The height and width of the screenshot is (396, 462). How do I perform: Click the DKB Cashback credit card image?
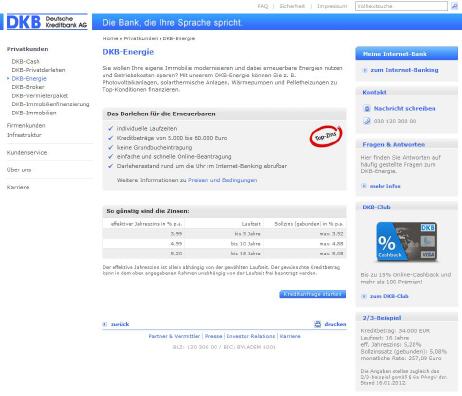(407, 242)
